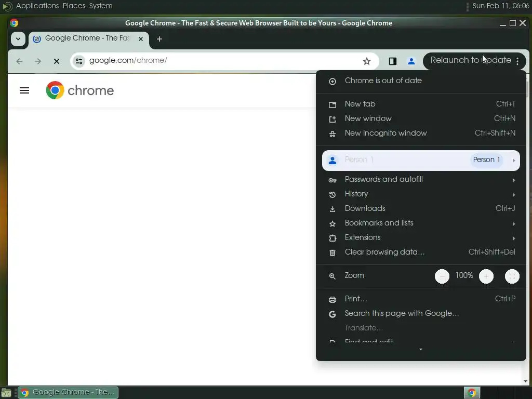The width and height of the screenshot is (532, 399).
Task: Click the trash icon for clearing data
Action: point(332,253)
